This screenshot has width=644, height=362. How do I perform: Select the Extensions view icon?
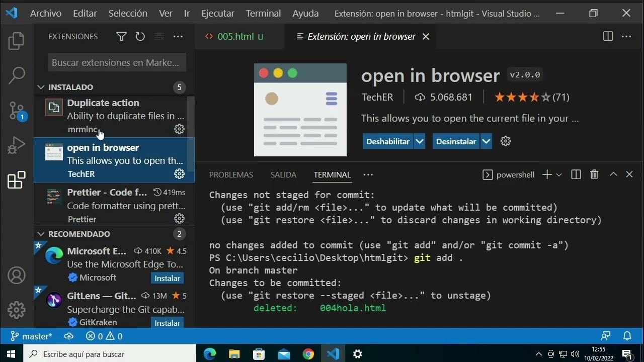[17, 180]
